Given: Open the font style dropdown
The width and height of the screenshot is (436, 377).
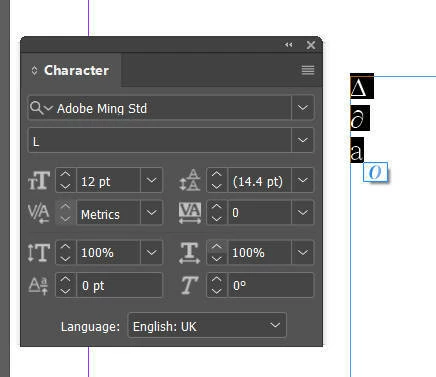Looking at the screenshot, I should coord(303,140).
